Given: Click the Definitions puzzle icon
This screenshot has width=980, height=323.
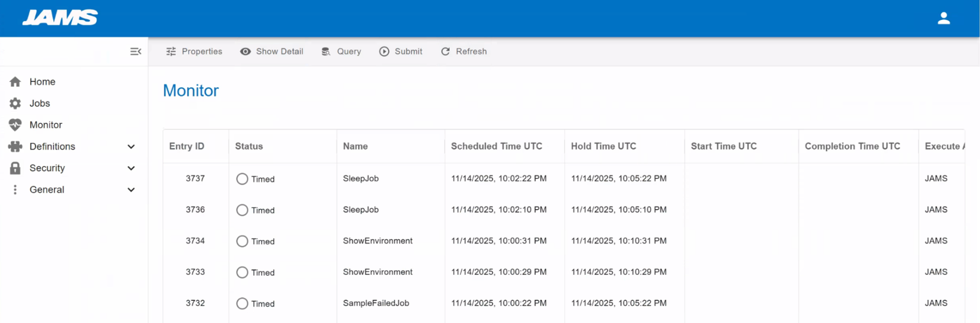Looking at the screenshot, I should click(x=15, y=146).
